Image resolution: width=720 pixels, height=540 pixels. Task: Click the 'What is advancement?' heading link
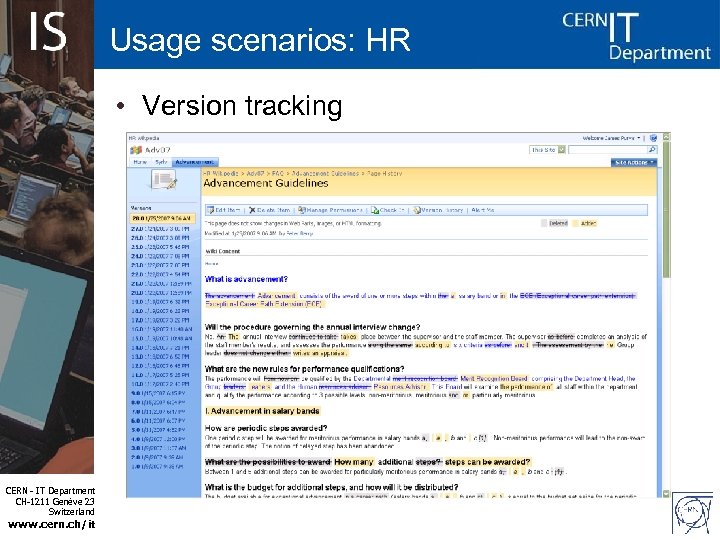click(x=246, y=279)
